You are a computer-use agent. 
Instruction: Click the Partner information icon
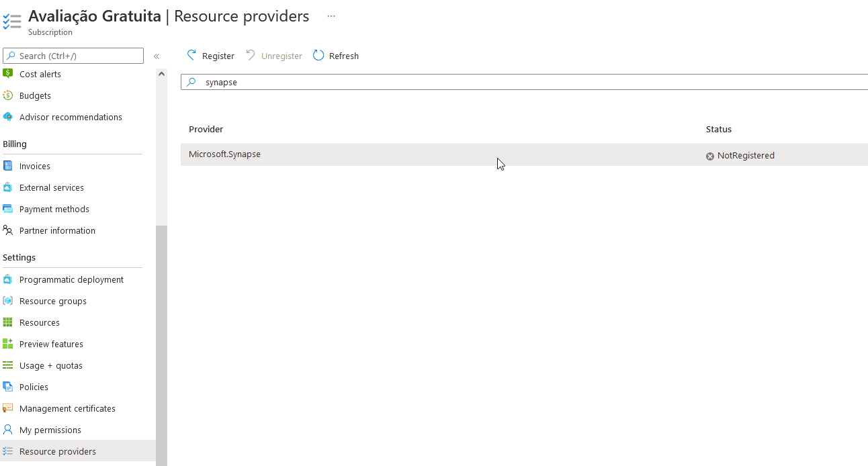click(x=8, y=230)
